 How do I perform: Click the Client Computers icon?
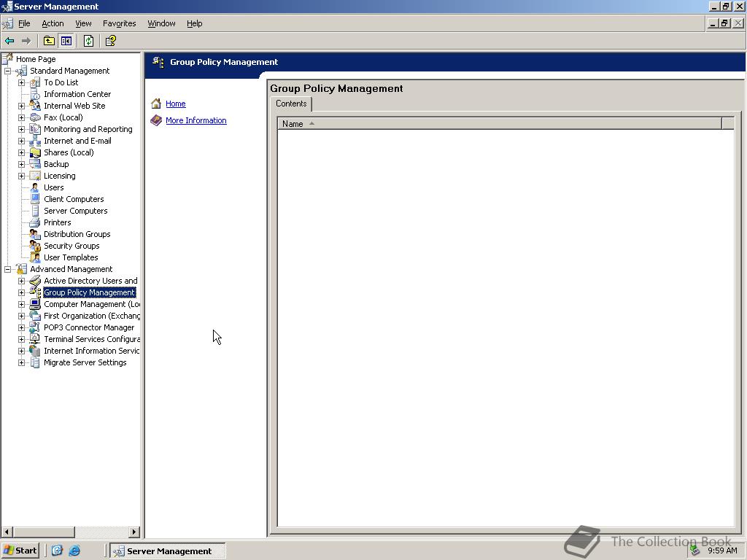35,199
